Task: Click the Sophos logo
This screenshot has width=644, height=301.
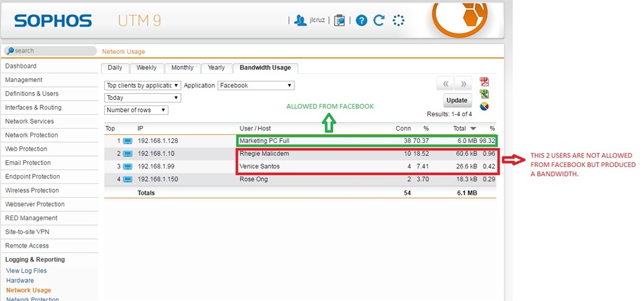Action: coord(53,21)
